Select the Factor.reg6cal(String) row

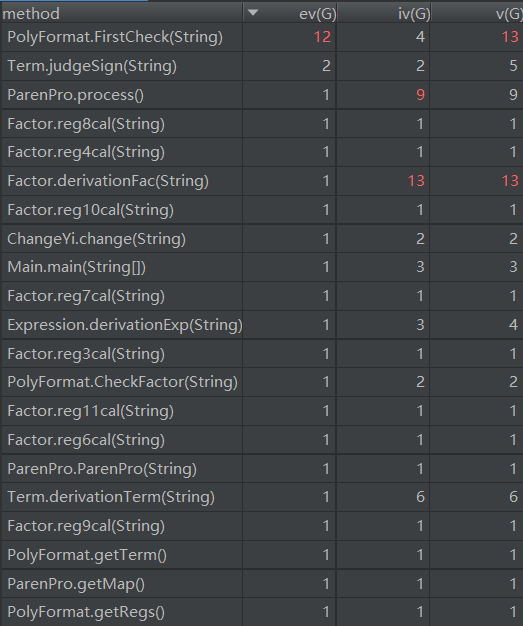point(262,440)
